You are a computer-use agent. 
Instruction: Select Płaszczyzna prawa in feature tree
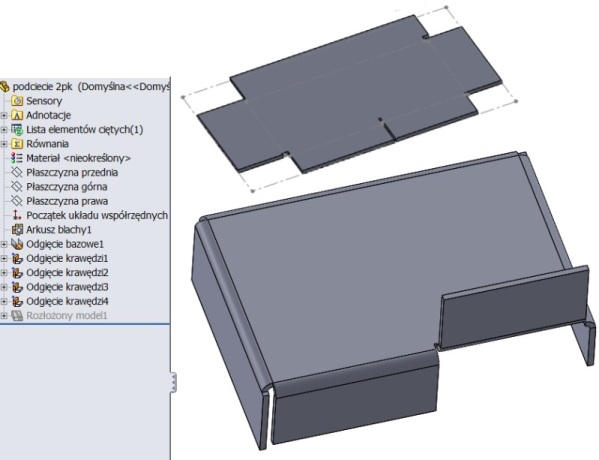[x=67, y=201]
